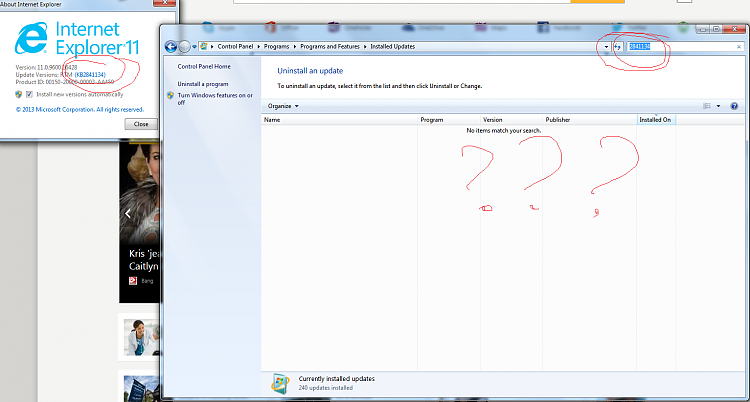Sort by the Program column header
750x402 pixels.
tap(449, 120)
